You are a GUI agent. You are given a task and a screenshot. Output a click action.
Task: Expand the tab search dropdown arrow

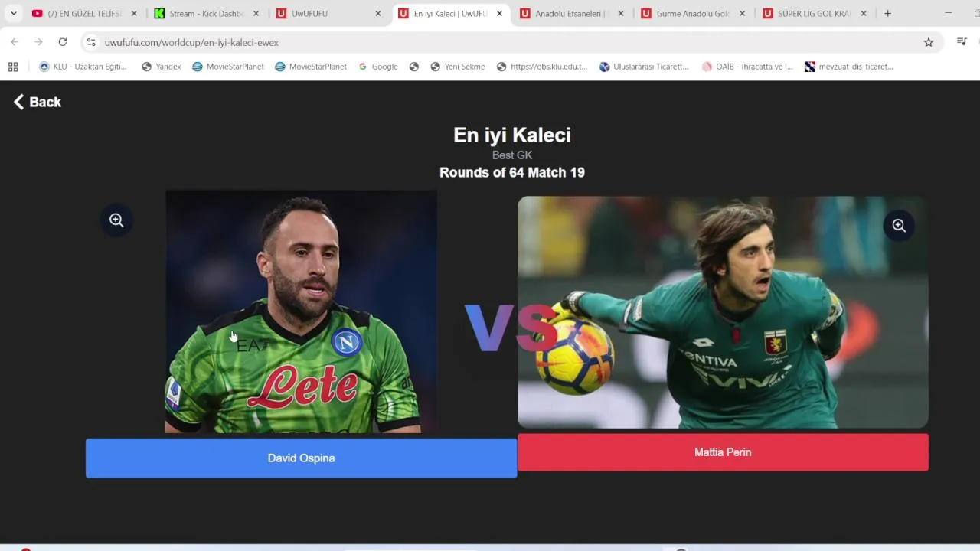[x=13, y=13]
